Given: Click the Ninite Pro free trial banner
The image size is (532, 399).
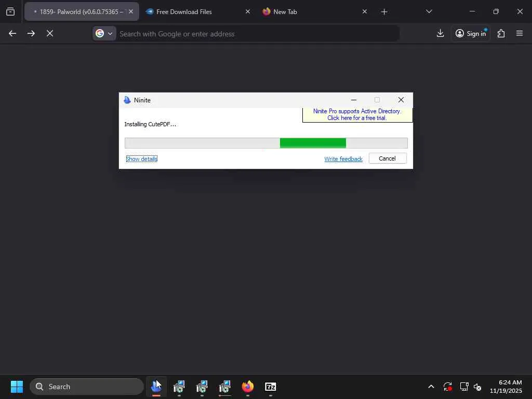Looking at the screenshot, I should point(357,115).
